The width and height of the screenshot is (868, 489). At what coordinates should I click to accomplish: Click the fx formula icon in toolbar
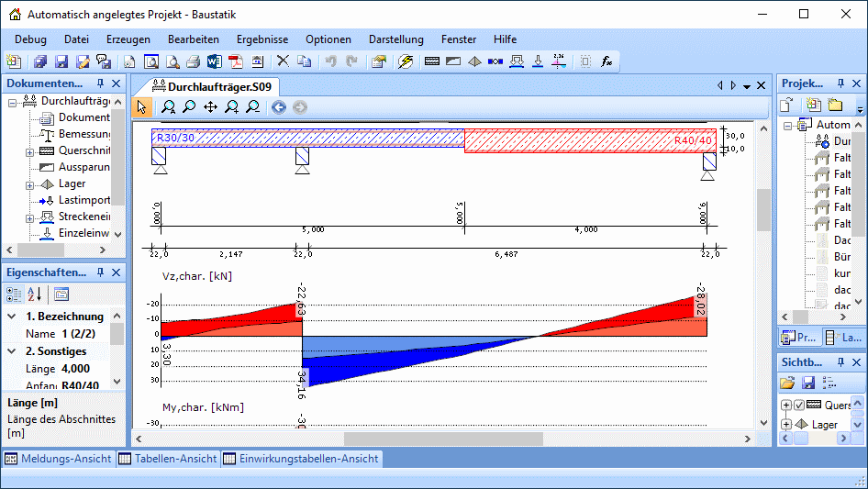(x=606, y=61)
